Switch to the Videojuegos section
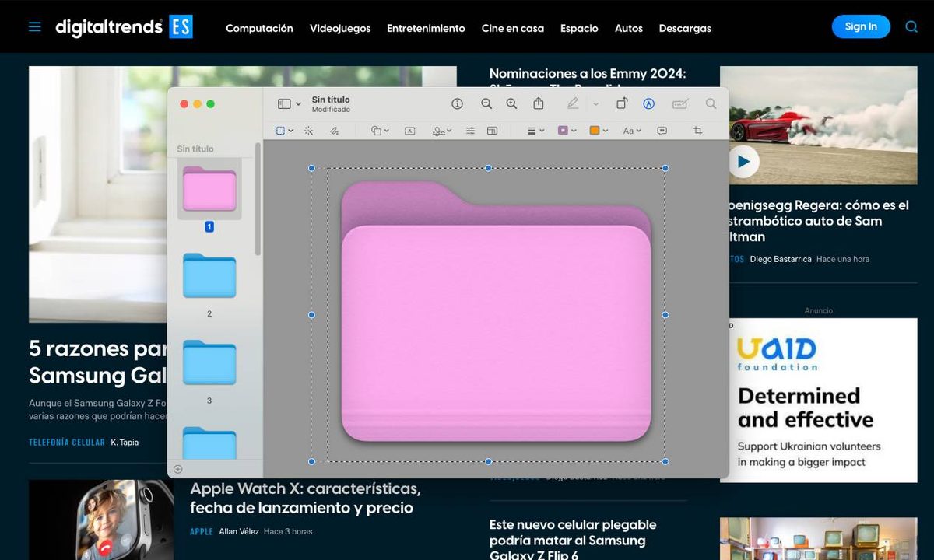934x560 pixels. 340,28
